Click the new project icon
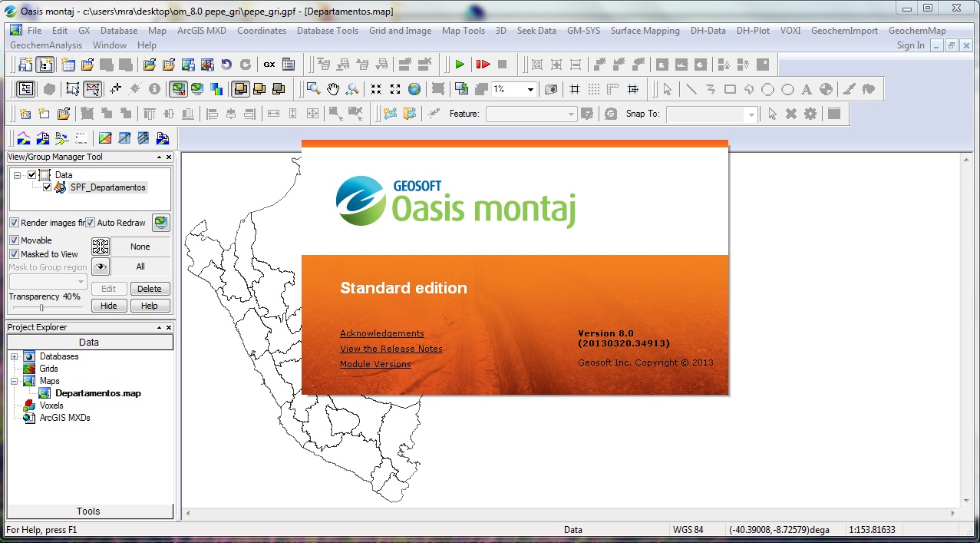This screenshot has height=543, width=980. point(25,65)
